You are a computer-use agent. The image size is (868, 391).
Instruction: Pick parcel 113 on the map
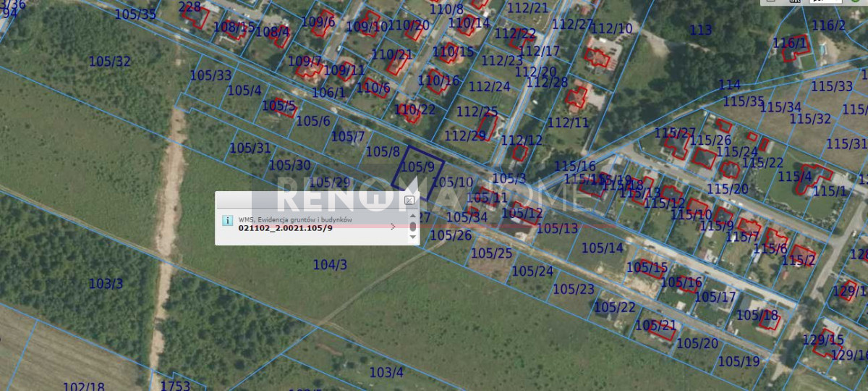pos(700,30)
